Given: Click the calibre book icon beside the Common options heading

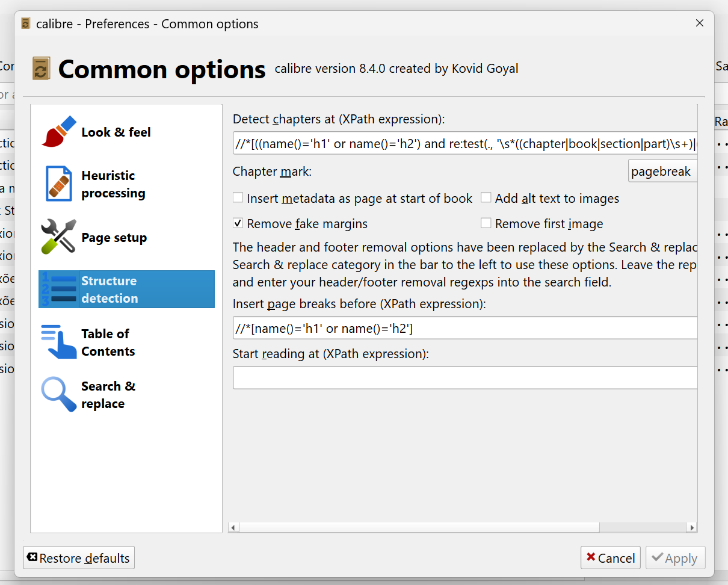Looking at the screenshot, I should click(x=41, y=69).
